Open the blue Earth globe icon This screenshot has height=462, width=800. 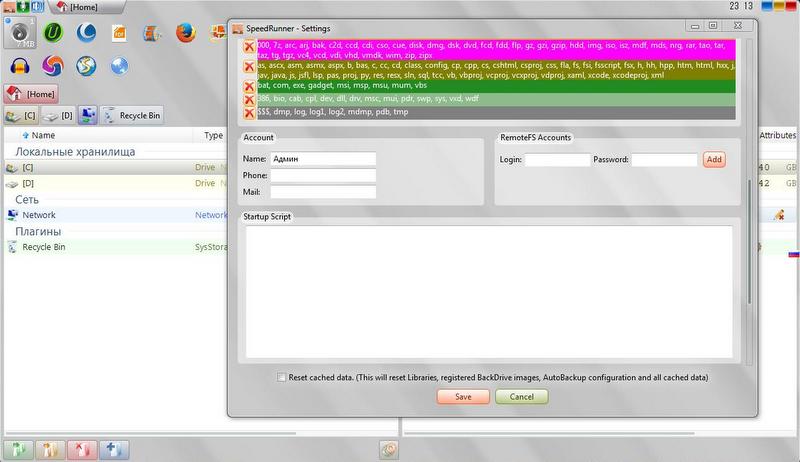[x=119, y=66]
